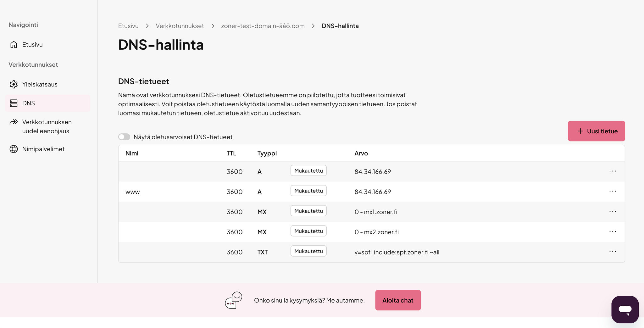Screen dimensions: 644x328
Task: Click the 84.34.166.69 value in the www row
Action: (373, 192)
